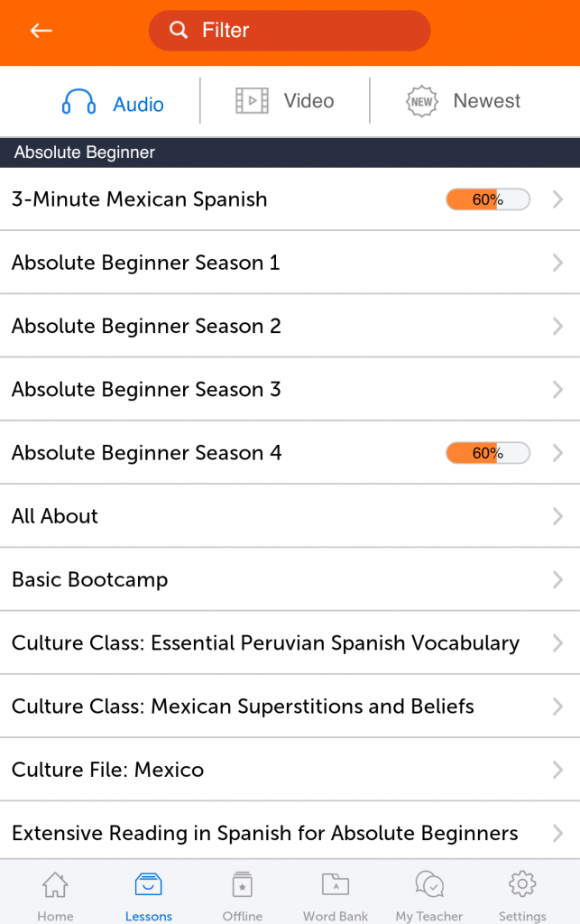Select the Audio headphones icon
Viewport: 580px width, 924px height.
[78, 101]
